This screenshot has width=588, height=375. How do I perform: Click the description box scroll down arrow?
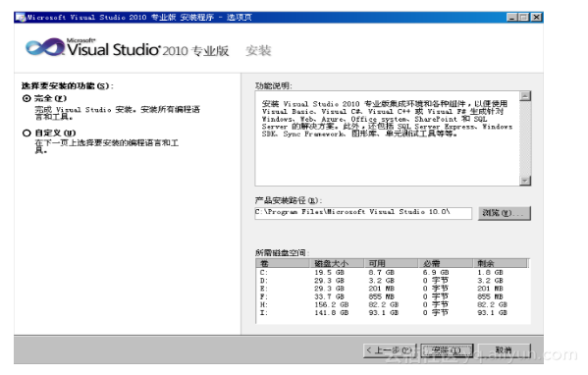[x=525, y=181]
